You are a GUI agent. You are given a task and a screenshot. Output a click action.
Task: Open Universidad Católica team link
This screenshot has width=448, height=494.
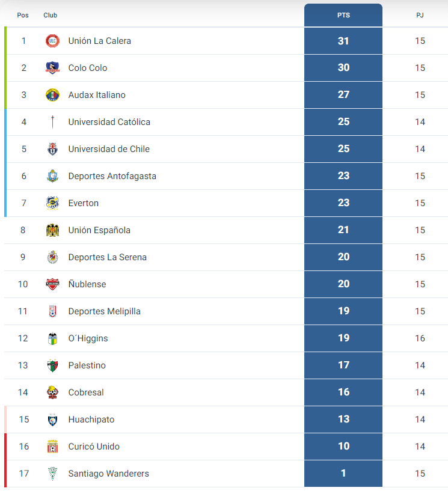109,122
